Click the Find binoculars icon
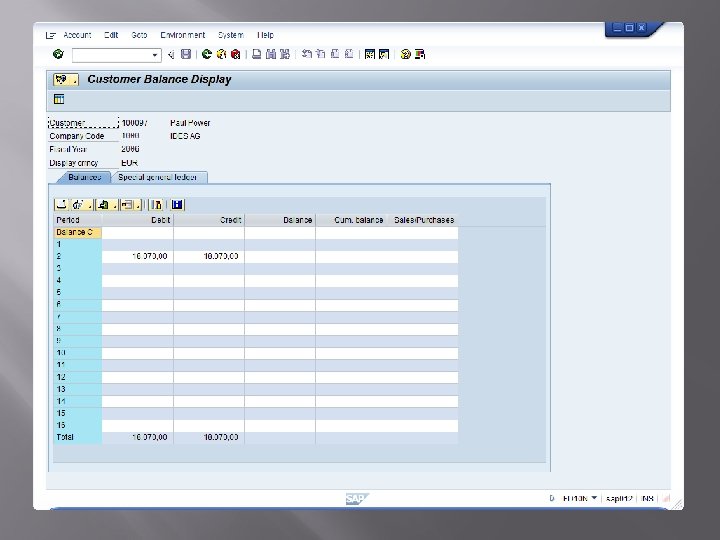 [271, 54]
